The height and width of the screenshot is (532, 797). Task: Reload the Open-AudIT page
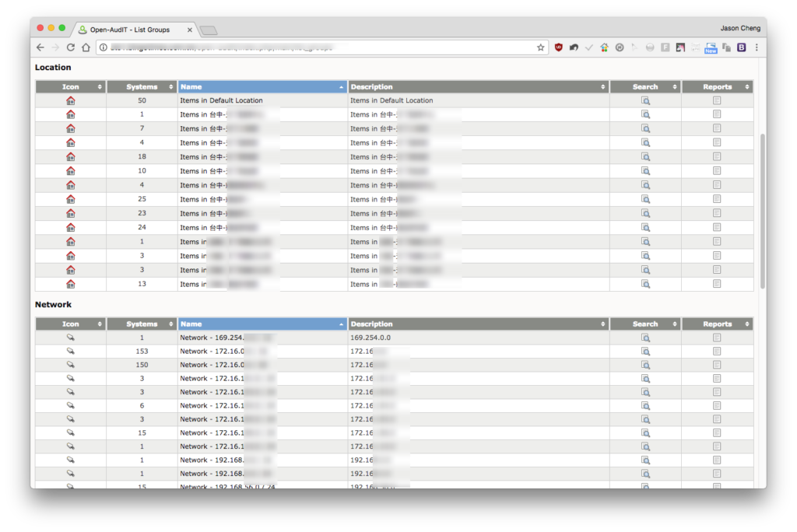71,47
